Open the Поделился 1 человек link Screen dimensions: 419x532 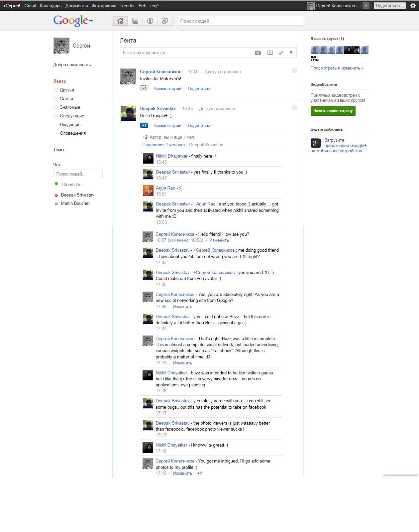point(164,145)
